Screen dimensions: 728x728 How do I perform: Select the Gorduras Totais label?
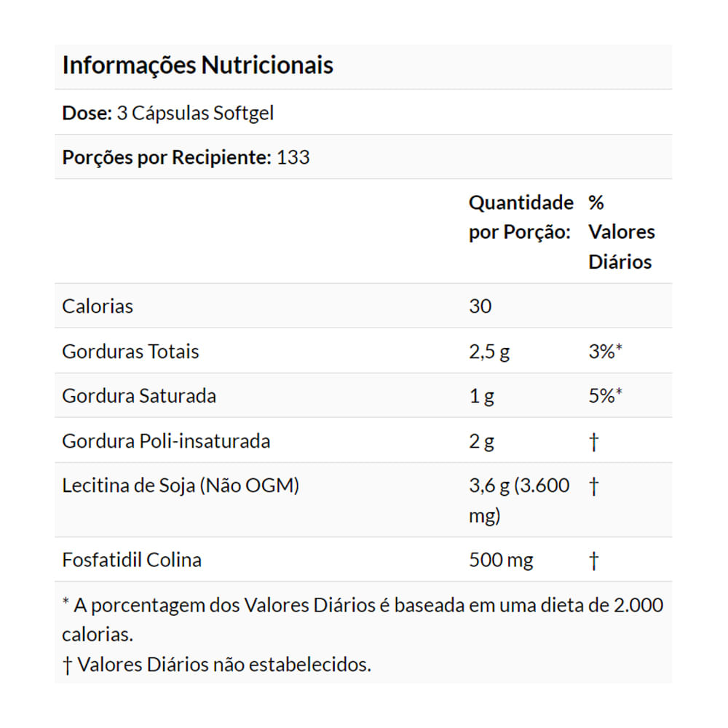point(131,352)
